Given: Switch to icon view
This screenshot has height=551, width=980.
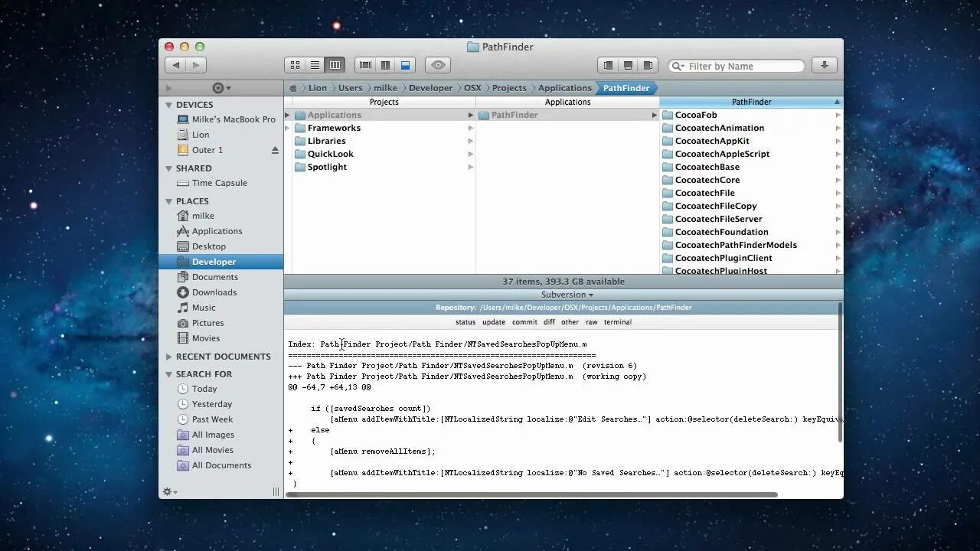Looking at the screenshot, I should point(295,66).
